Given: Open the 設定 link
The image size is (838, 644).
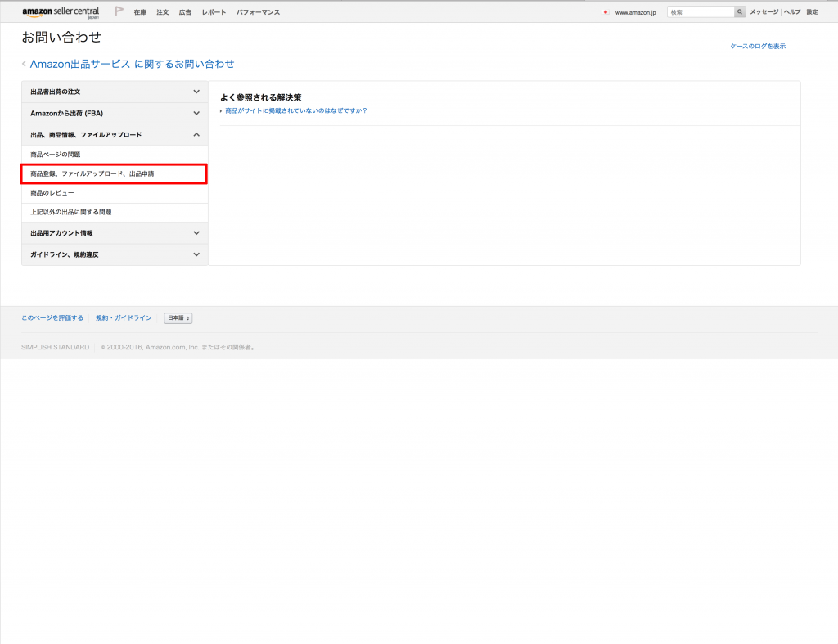Looking at the screenshot, I should (x=812, y=11).
